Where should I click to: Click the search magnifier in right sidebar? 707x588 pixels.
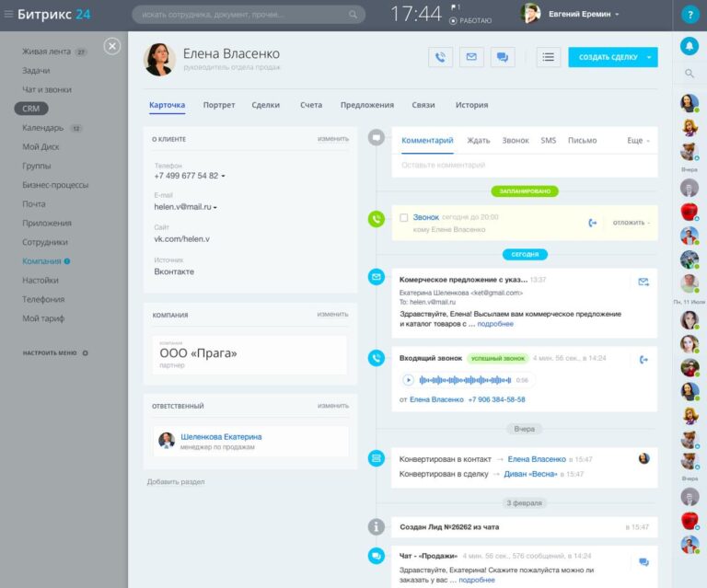coord(689,73)
